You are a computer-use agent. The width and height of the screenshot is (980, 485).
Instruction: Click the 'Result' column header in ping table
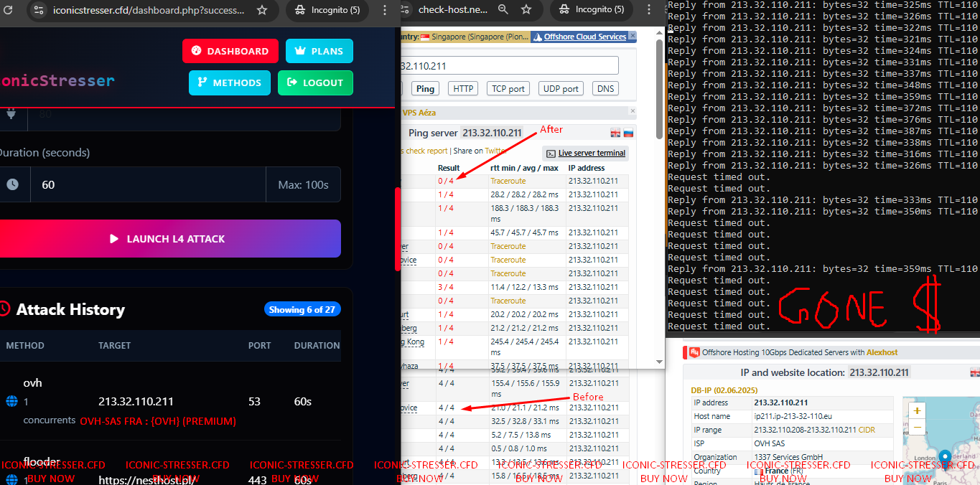pos(449,168)
